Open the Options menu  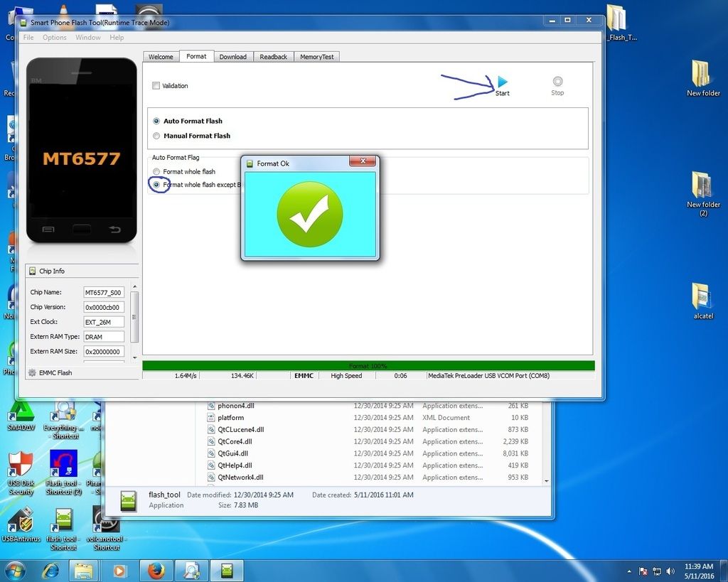click(55, 38)
